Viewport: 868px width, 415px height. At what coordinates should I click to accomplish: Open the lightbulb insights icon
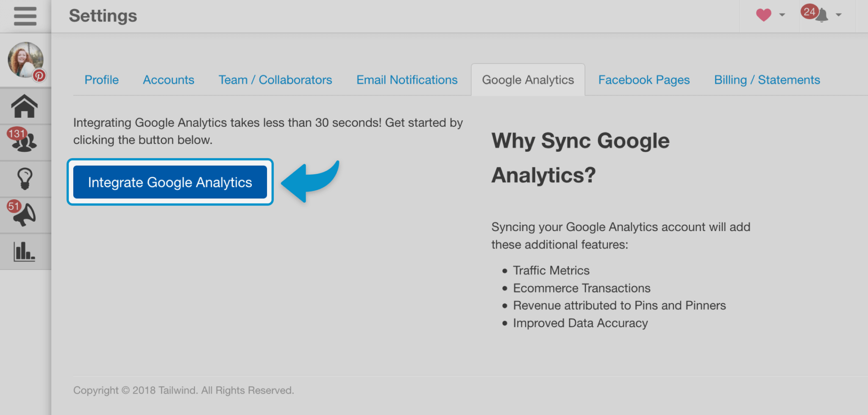tap(25, 179)
